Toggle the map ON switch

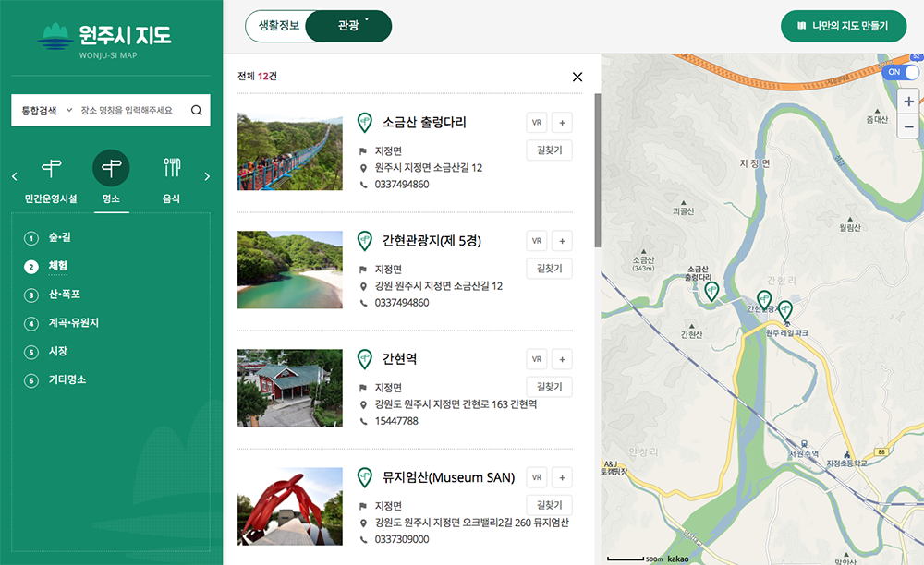pyautogui.click(x=901, y=72)
